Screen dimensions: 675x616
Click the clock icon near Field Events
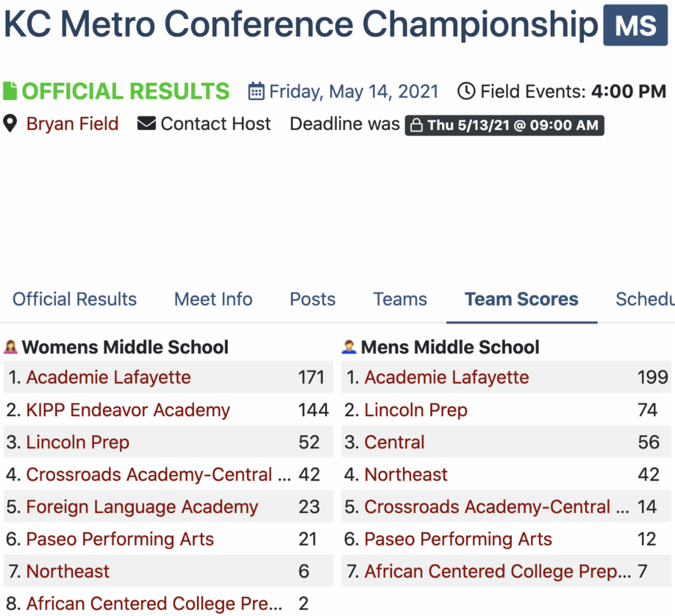point(466,91)
